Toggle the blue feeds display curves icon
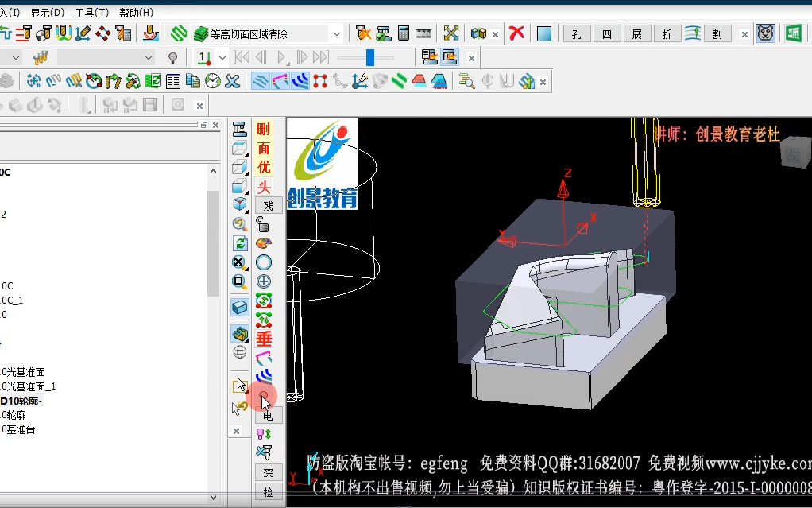Image resolution: width=812 pixels, height=508 pixels. point(300,81)
